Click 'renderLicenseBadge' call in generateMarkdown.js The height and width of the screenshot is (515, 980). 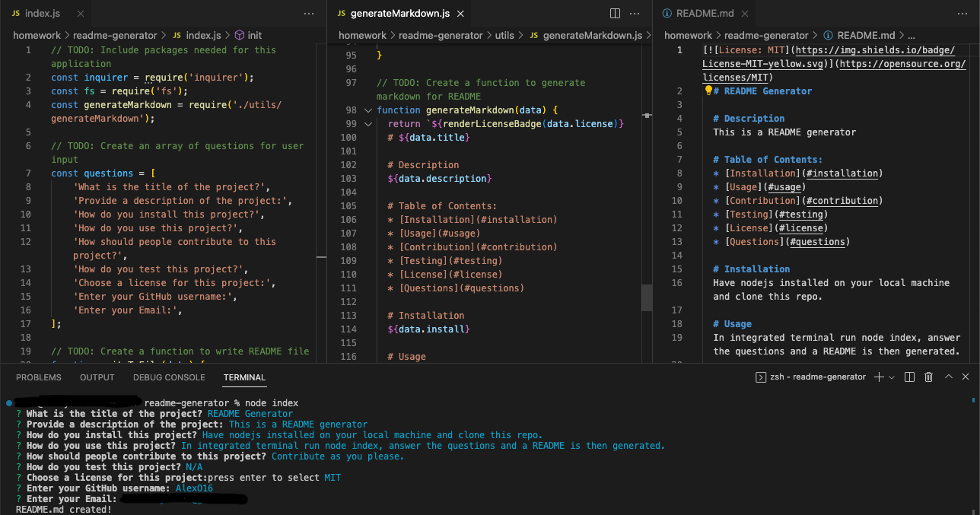(491, 123)
